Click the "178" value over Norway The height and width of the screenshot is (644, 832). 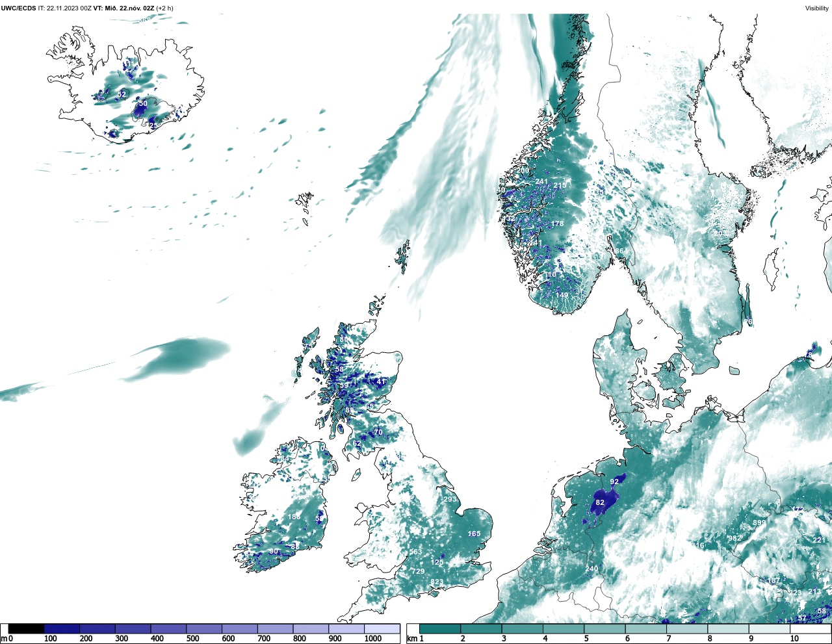tap(557, 224)
